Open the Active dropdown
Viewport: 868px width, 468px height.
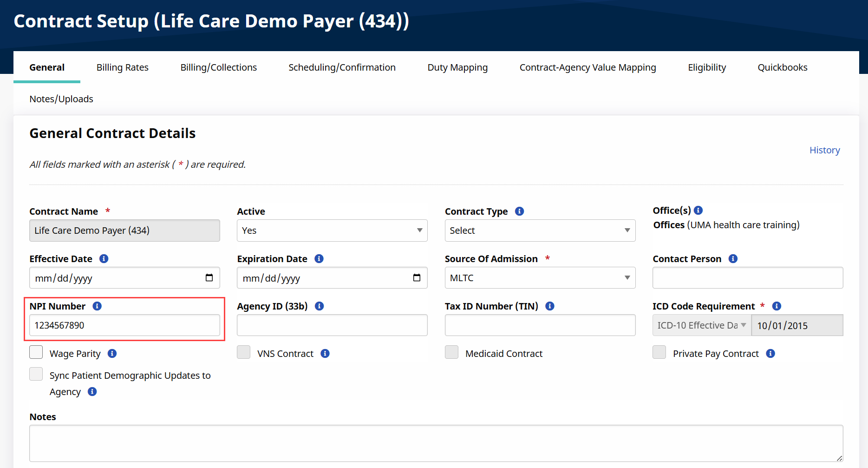pyautogui.click(x=332, y=231)
